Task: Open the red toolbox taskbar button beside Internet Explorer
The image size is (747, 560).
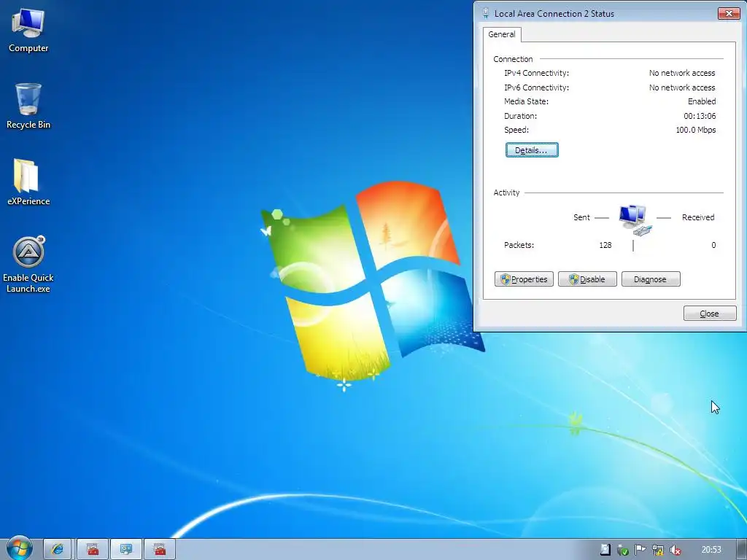Action: pos(93,550)
